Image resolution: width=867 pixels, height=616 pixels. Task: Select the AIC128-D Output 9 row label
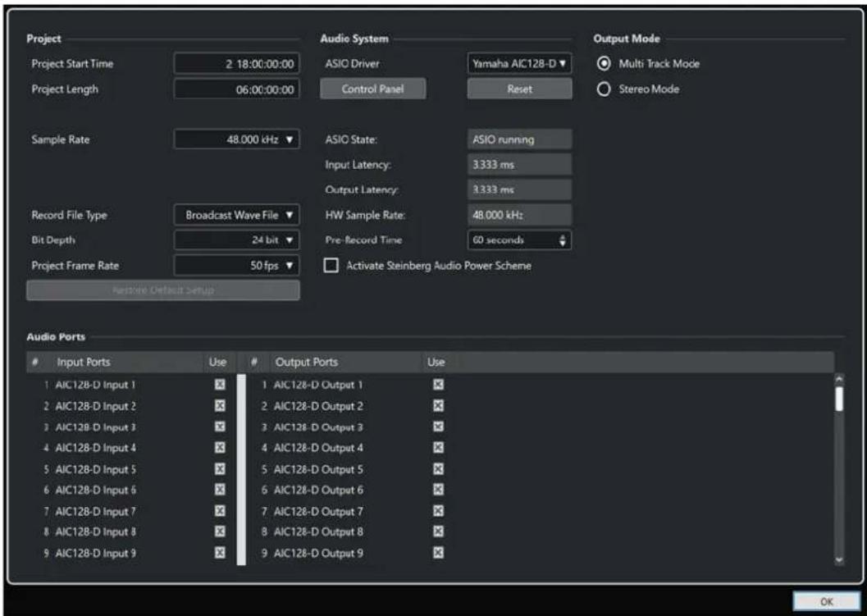pos(318,553)
